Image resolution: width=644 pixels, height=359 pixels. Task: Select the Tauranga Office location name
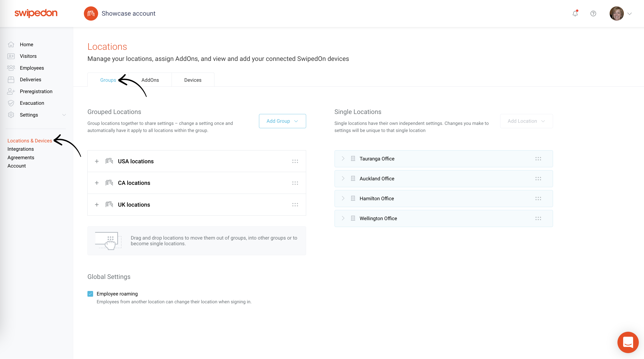(x=377, y=159)
